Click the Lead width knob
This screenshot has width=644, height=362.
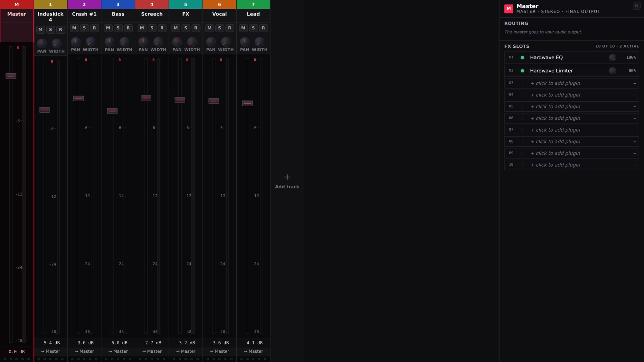[260, 42]
